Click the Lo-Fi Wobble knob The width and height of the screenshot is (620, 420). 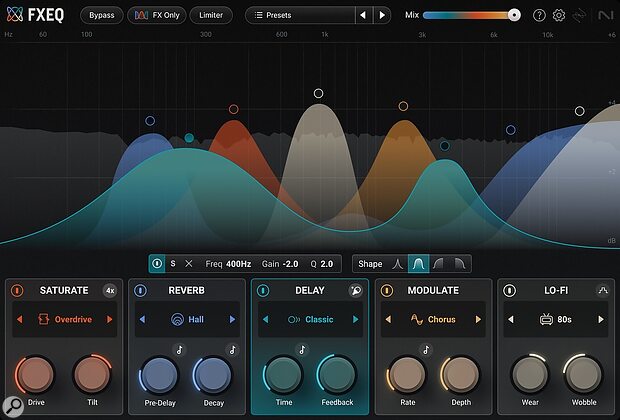click(583, 375)
